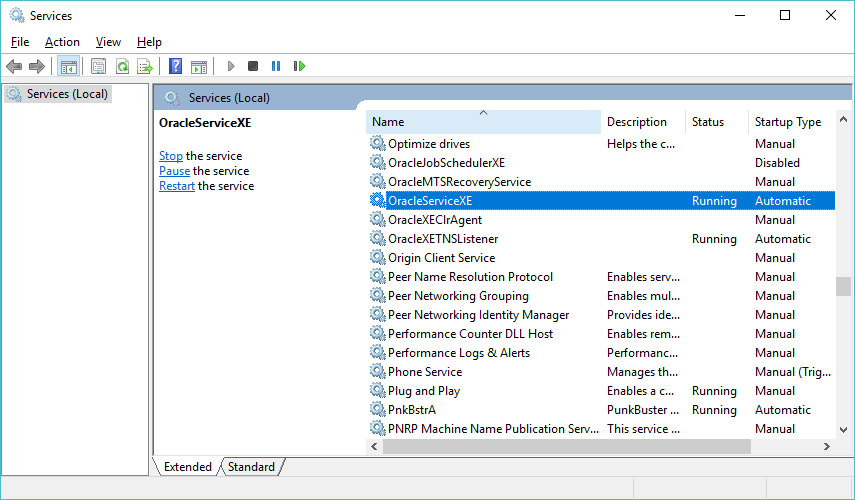
Task: Open the File menu
Action: point(20,42)
